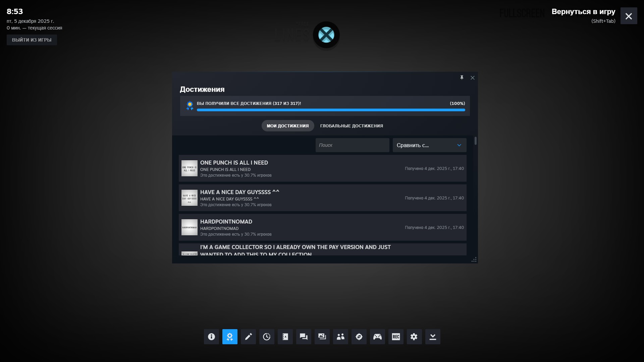Open the game info overview icon

pos(211,337)
